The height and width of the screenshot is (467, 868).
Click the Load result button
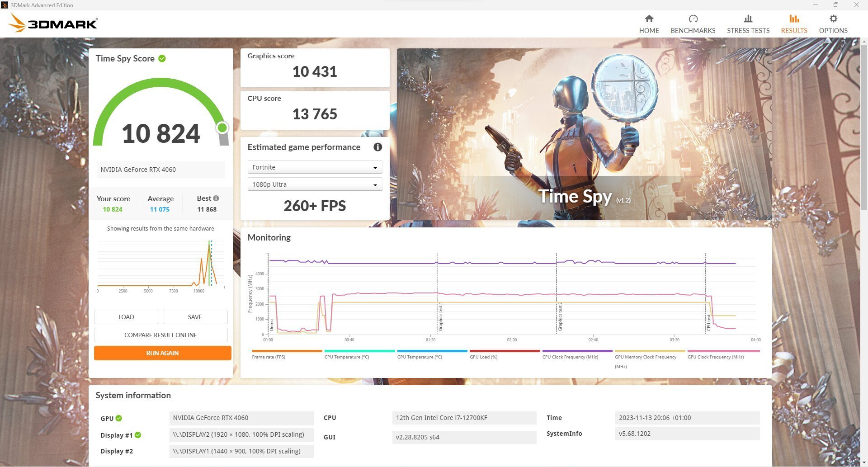click(x=126, y=317)
